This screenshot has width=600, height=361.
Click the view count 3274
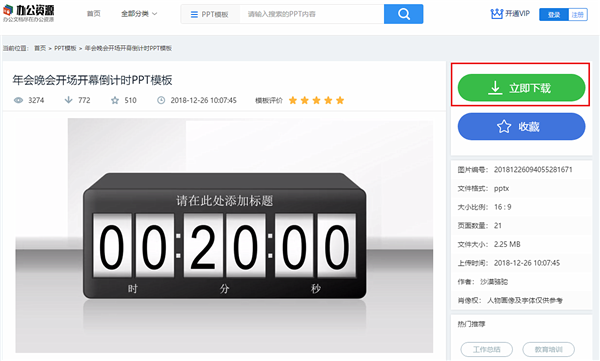(36, 100)
